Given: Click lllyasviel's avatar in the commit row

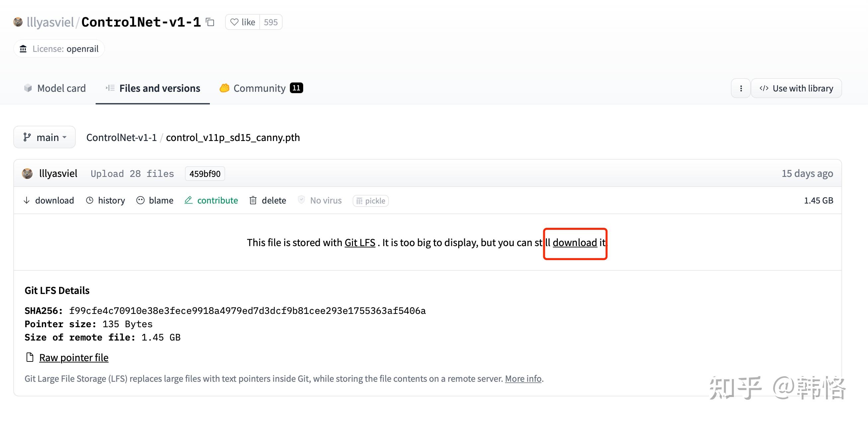Looking at the screenshot, I should (x=27, y=173).
